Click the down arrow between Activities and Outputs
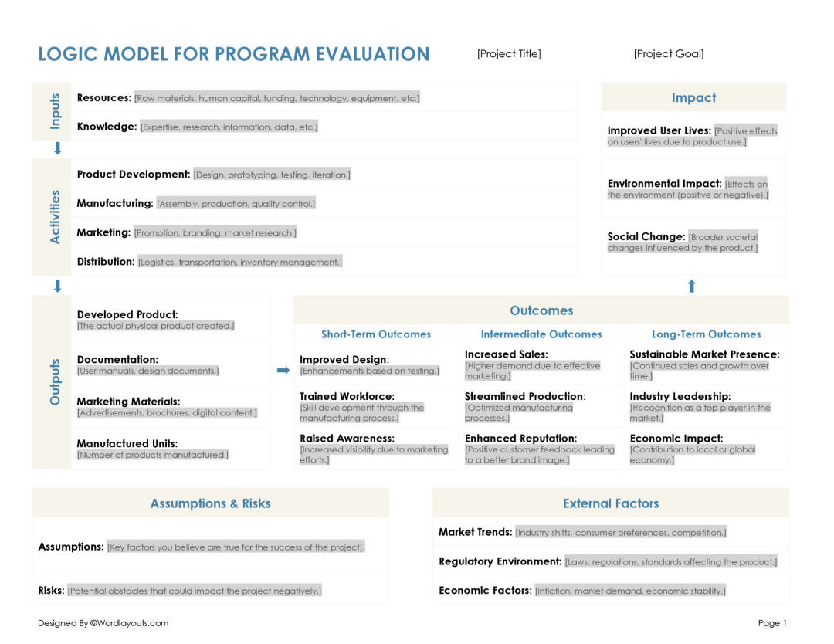The height and width of the screenshot is (644, 834). coord(57,286)
